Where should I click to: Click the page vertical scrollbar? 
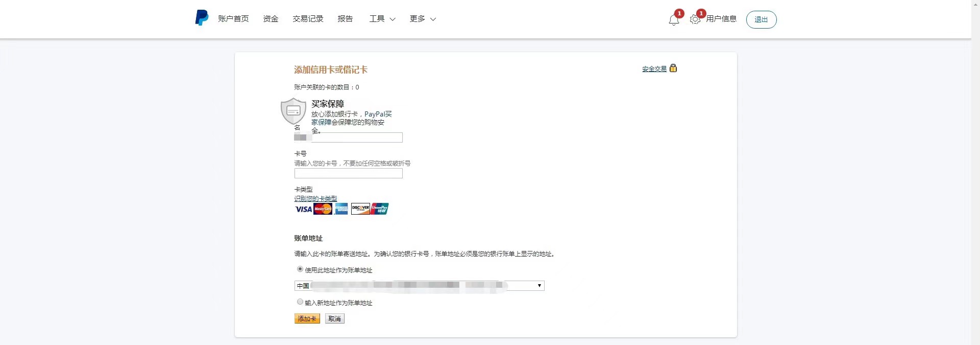[x=975, y=172]
